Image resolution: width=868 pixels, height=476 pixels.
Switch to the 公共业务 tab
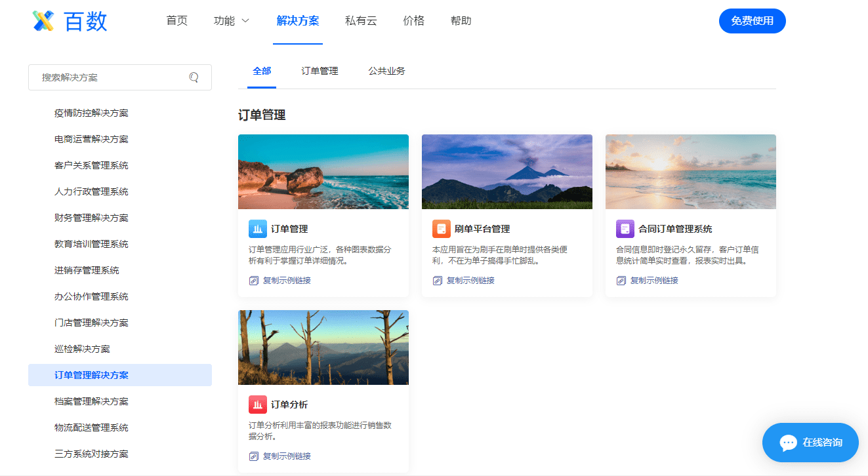(x=387, y=71)
